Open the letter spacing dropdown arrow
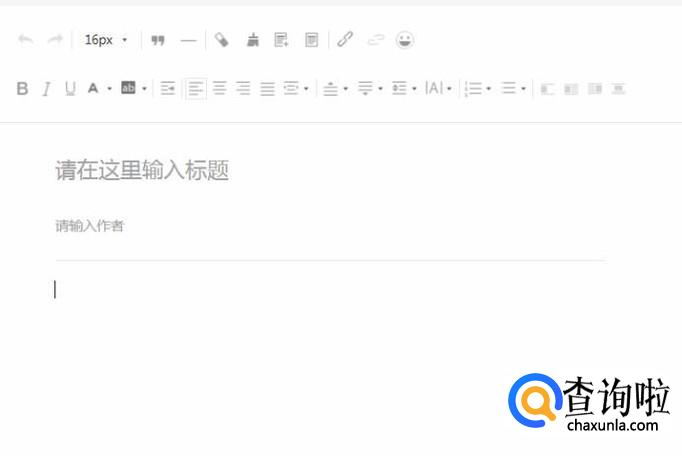This screenshot has height=456, width=682. (449, 89)
